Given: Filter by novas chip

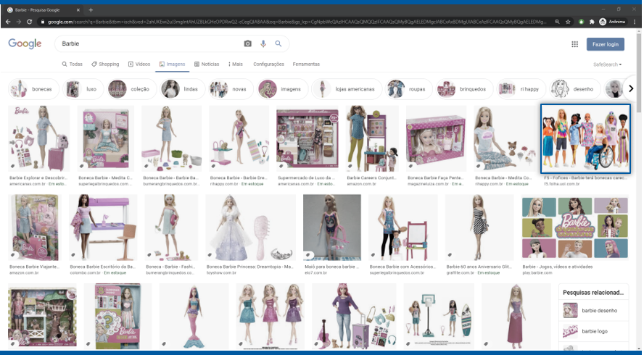Looking at the screenshot, I should pyautogui.click(x=231, y=89).
